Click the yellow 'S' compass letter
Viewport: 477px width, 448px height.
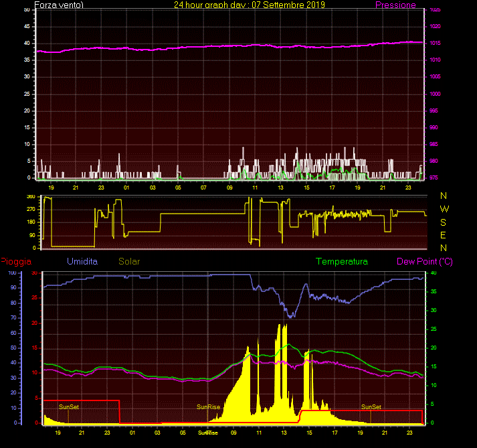coord(444,222)
